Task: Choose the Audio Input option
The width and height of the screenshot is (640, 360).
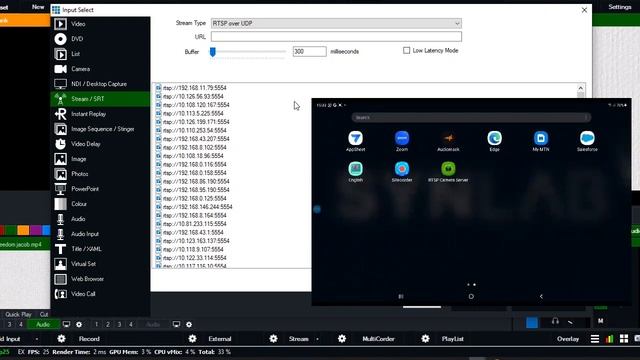Action: point(100,234)
